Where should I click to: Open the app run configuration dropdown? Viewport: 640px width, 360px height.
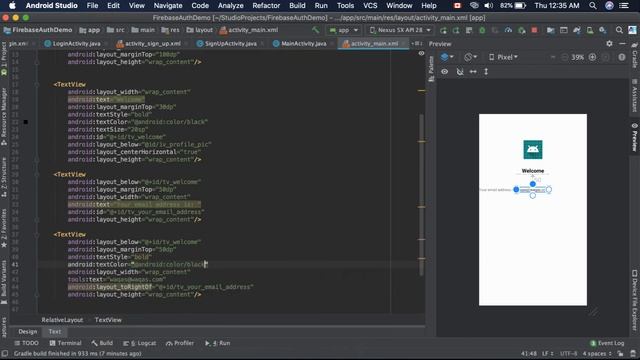[x=344, y=30]
